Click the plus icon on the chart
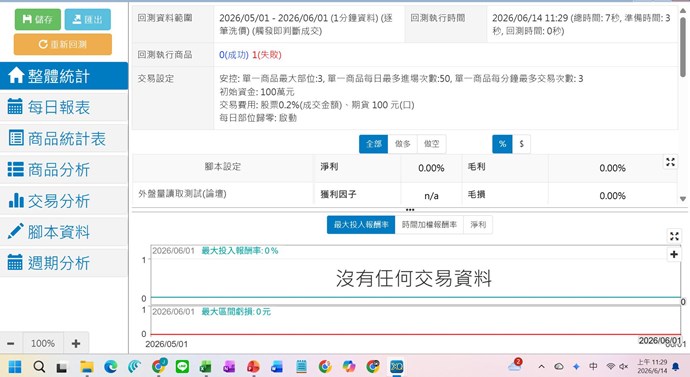690x377 pixels. [674, 254]
